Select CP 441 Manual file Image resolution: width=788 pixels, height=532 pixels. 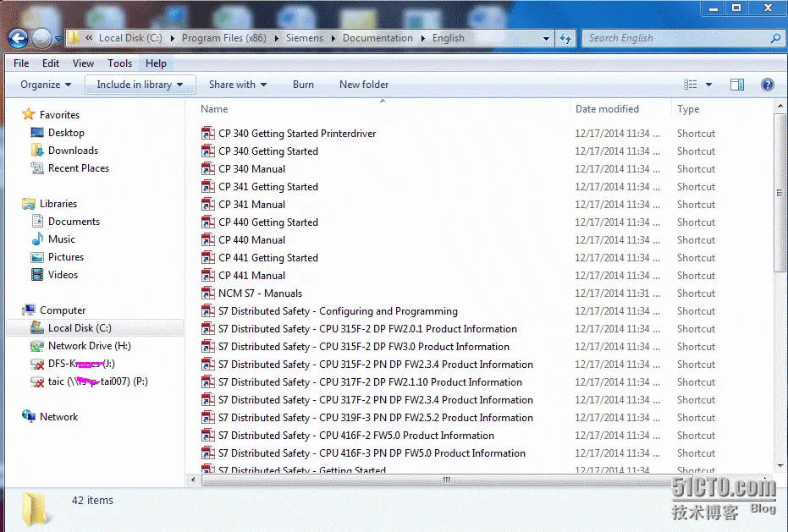pyautogui.click(x=251, y=275)
